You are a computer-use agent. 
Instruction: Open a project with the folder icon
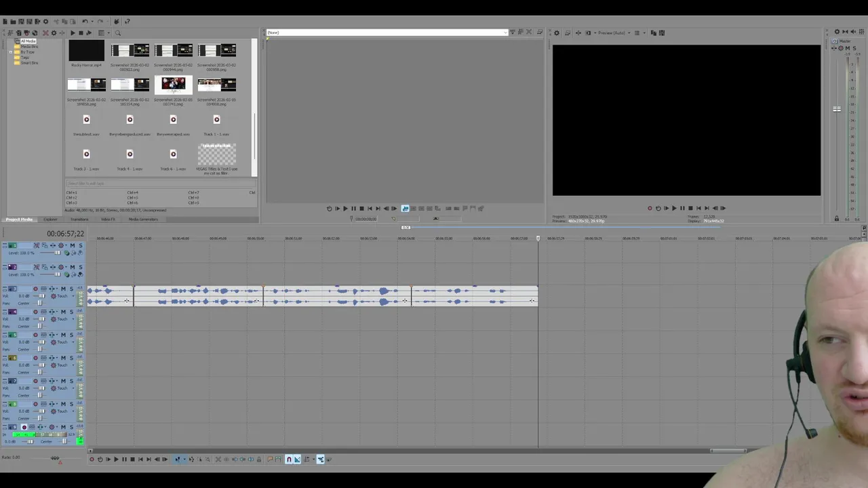tap(13, 22)
